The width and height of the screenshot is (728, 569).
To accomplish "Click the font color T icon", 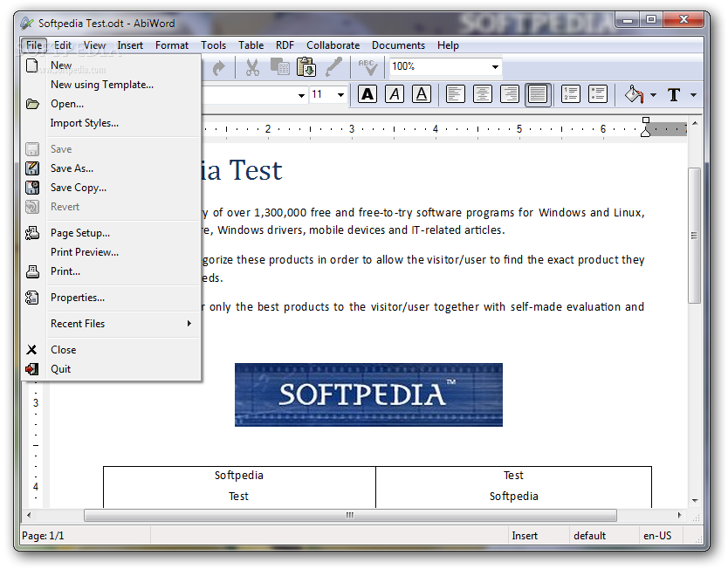I will [674, 94].
